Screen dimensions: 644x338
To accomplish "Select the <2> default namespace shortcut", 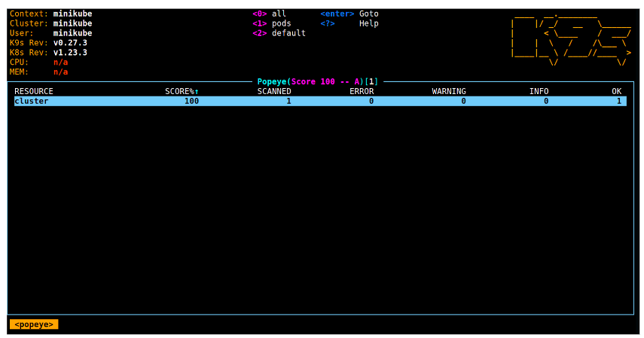I will coord(279,33).
